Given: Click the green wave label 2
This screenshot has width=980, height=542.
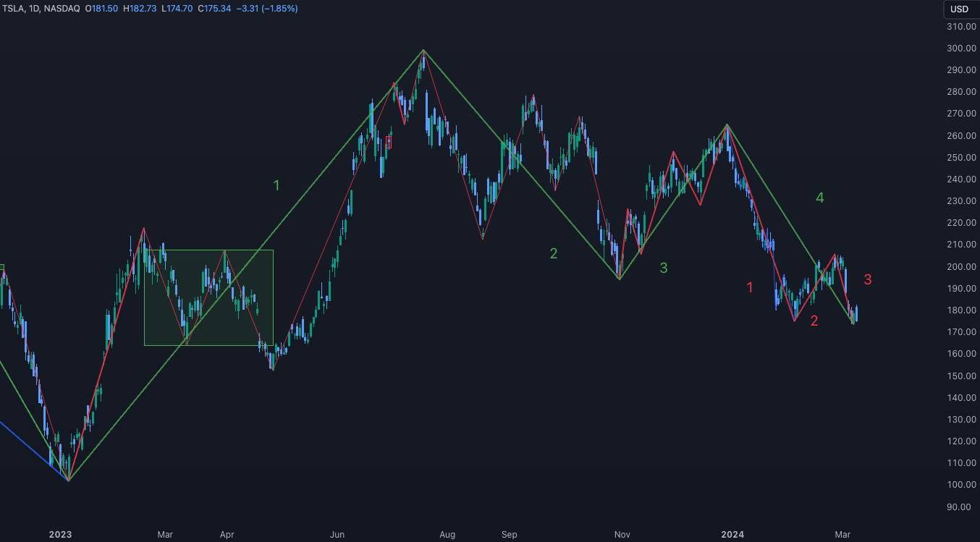Looking at the screenshot, I should (x=554, y=254).
